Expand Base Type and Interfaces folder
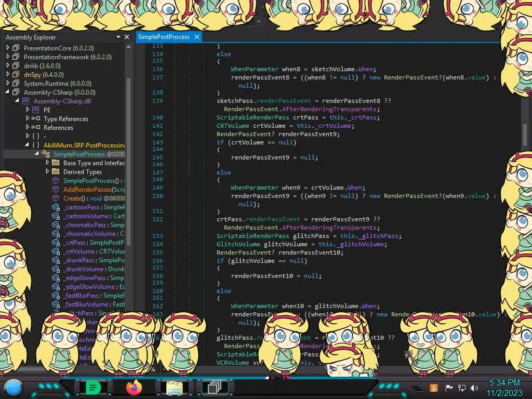This screenshot has height=399, width=532. point(47,163)
